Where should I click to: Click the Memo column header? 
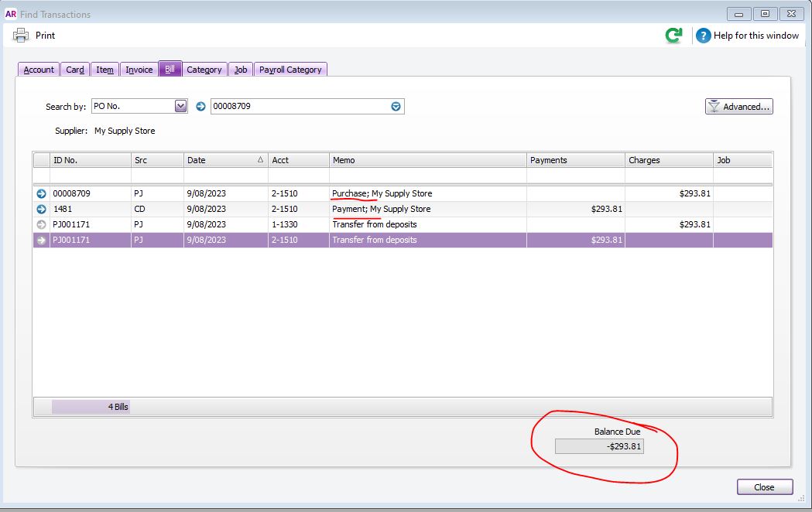[x=428, y=160]
